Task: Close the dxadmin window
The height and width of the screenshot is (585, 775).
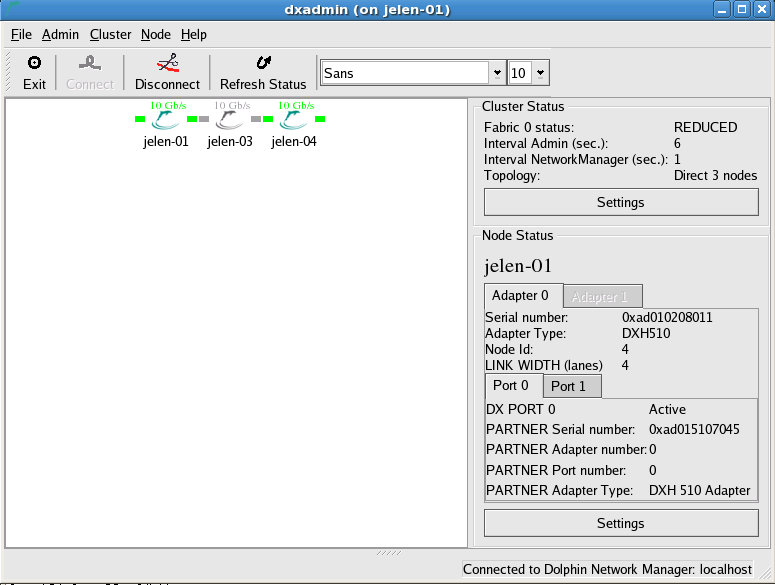Action: [762, 9]
